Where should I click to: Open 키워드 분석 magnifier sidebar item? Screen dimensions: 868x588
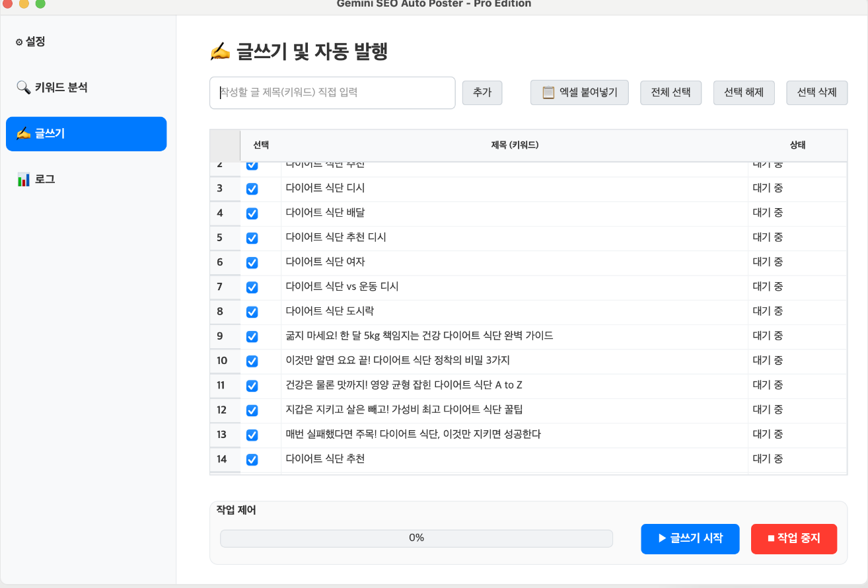point(52,87)
